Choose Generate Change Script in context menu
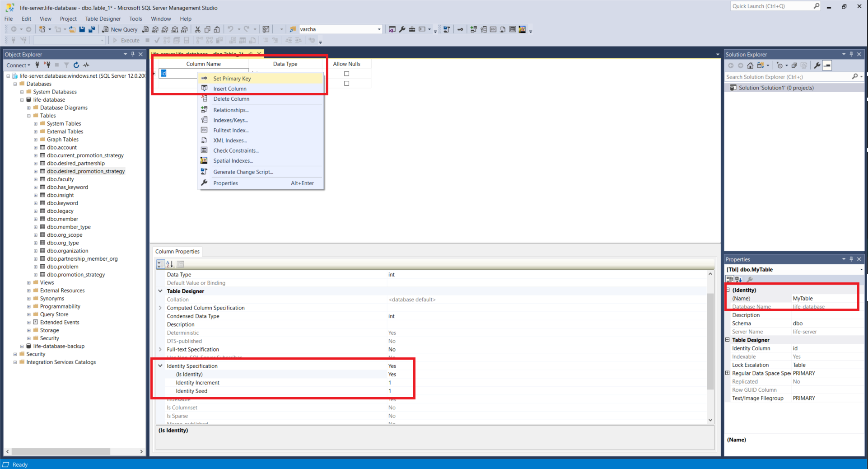The width and height of the screenshot is (868, 469). (x=261, y=172)
